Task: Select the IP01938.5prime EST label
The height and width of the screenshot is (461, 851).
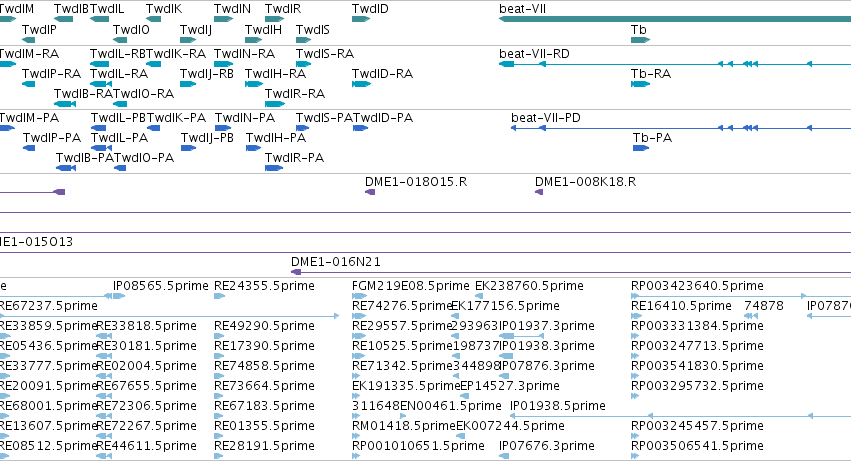Action: coord(558,406)
